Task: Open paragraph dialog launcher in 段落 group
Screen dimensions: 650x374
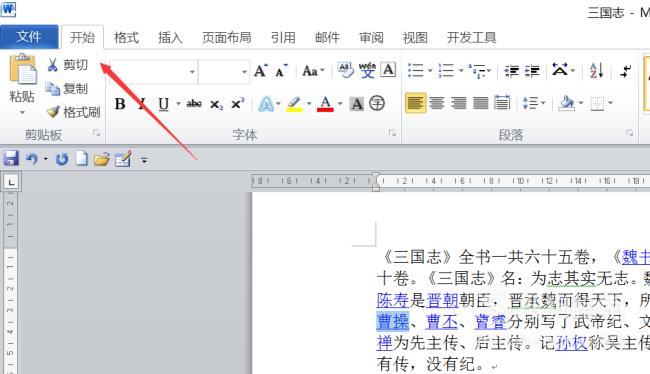Action: [629, 133]
